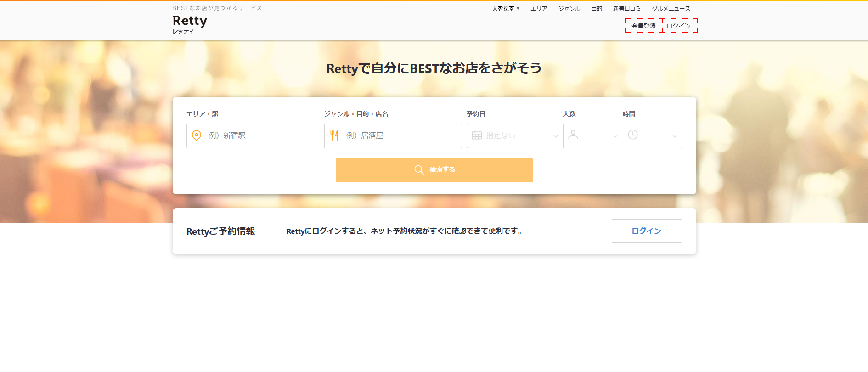Click the magnifying glass search icon
The width and height of the screenshot is (868, 372).
pyautogui.click(x=419, y=170)
